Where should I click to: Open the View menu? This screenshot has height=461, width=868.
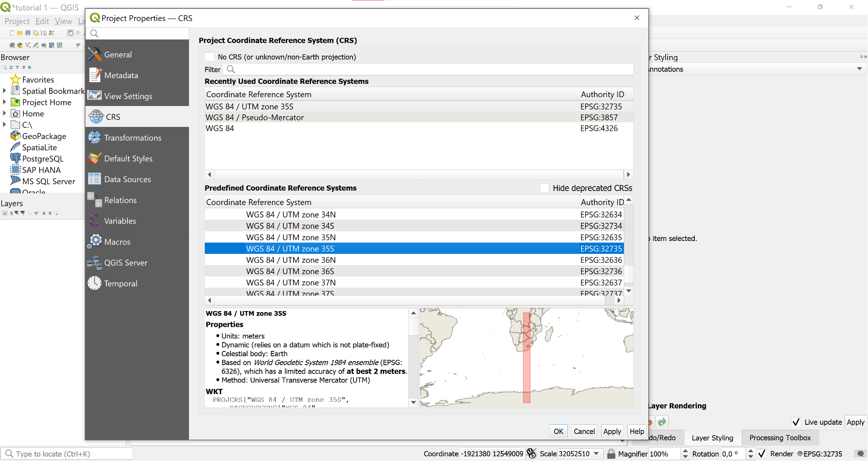pos(63,21)
